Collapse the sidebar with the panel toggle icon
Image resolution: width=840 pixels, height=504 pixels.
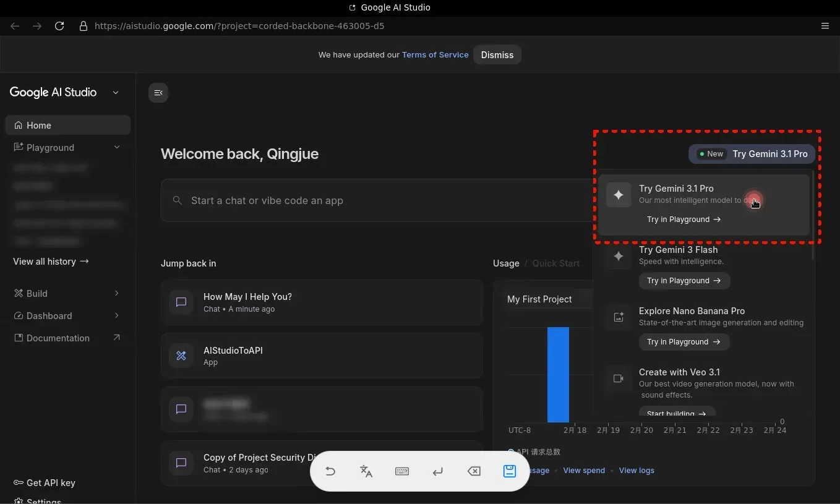(x=158, y=93)
